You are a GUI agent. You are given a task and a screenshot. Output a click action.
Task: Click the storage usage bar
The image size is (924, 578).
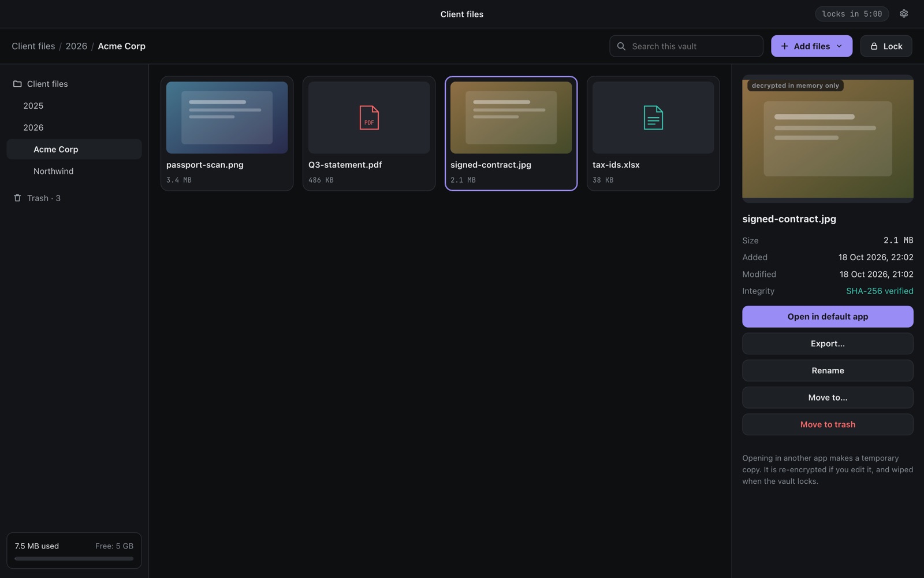(x=74, y=559)
